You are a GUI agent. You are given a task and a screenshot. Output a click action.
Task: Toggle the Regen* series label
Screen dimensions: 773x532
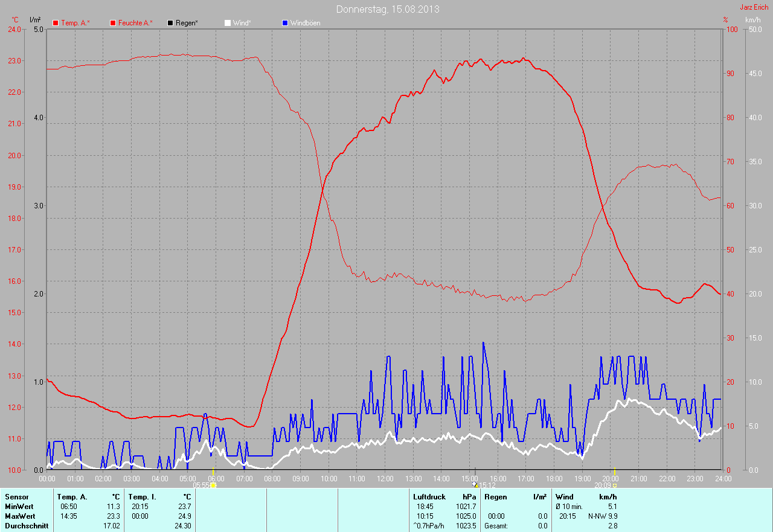tap(187, 23)
